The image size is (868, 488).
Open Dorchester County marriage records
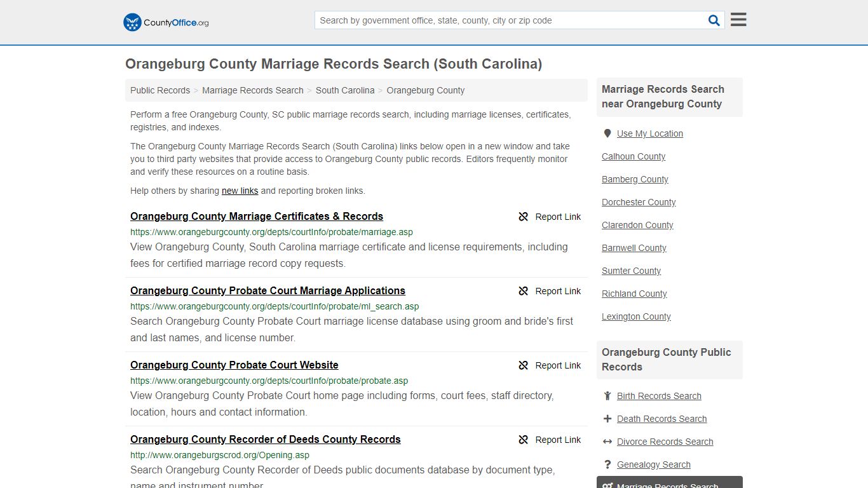click(639, 202)
